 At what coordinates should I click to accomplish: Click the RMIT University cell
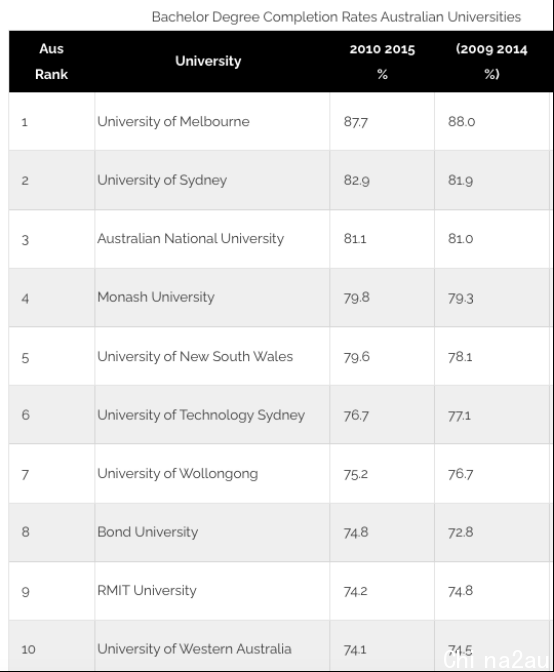(147, 591)
